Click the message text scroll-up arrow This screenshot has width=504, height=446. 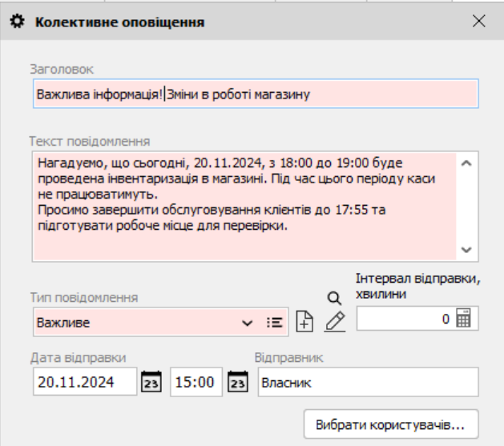click(x=466, y=163)
